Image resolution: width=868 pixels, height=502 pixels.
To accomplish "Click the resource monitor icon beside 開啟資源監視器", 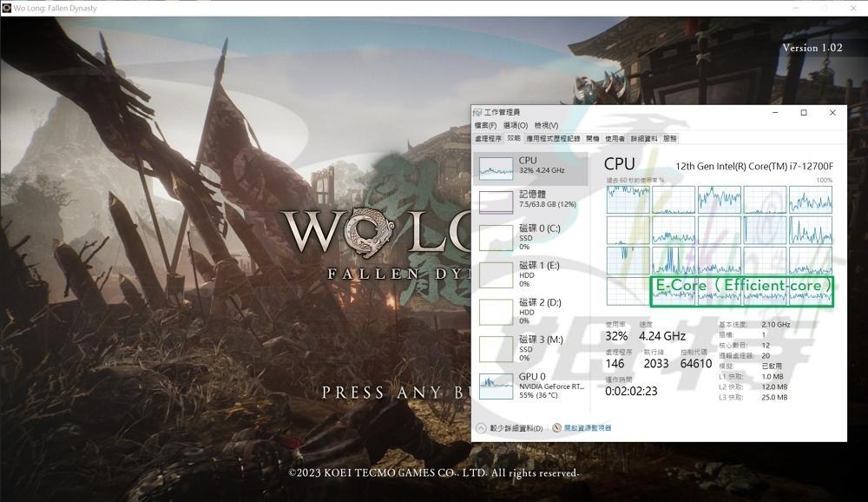I will point(557,428).
